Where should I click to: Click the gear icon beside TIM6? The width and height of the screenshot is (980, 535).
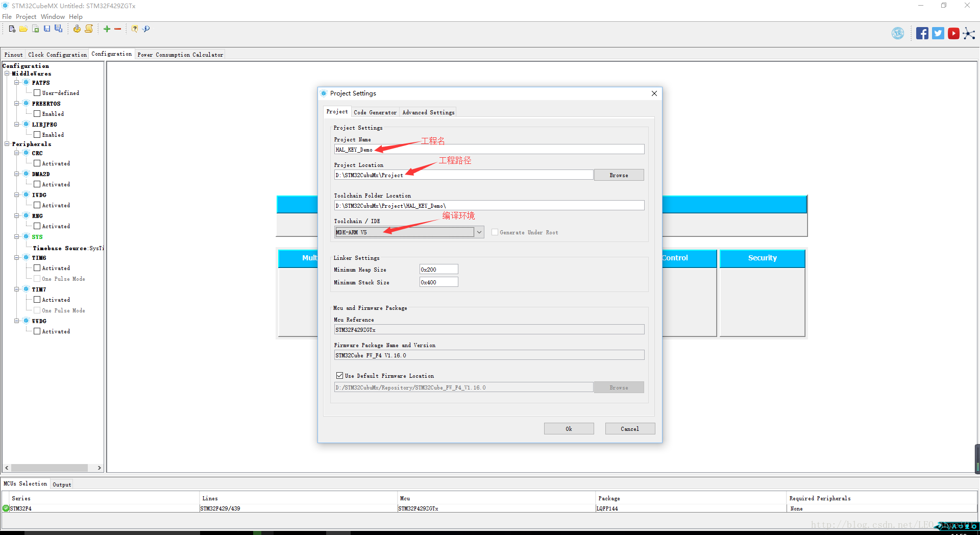pyautogui.click(x=26, y=257)
